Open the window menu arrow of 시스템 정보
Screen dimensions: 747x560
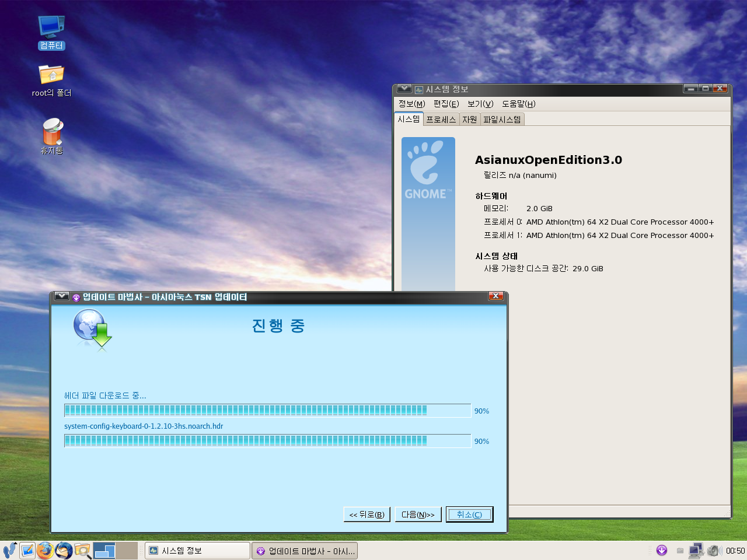point(404,89)
